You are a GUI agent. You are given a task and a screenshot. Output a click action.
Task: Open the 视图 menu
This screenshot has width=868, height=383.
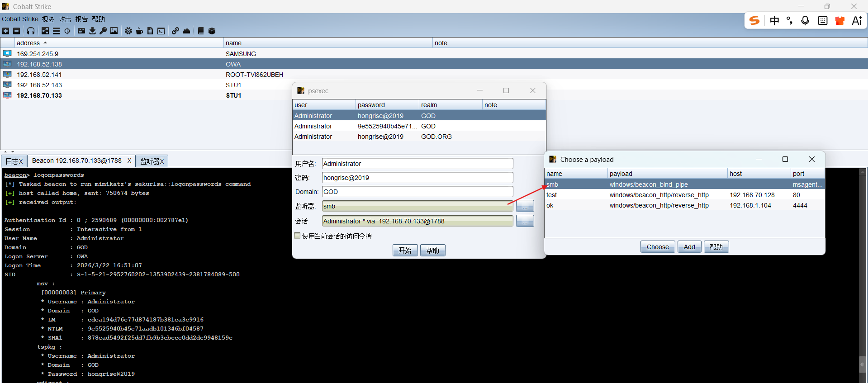click(48, 19)
